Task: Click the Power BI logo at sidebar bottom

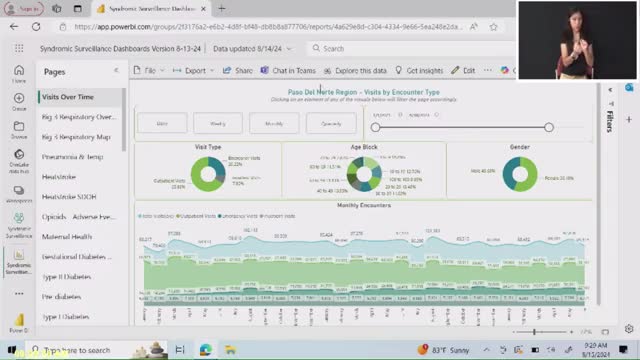Action: (x=19, y=323)
